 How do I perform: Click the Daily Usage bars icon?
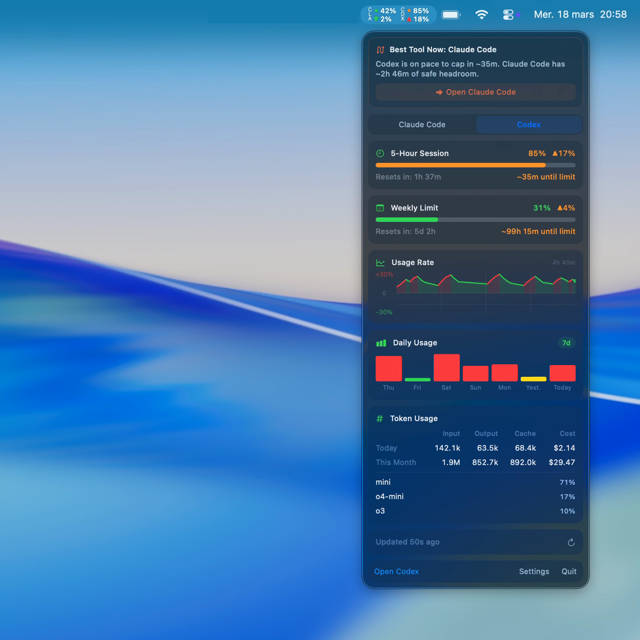[381, 343]
